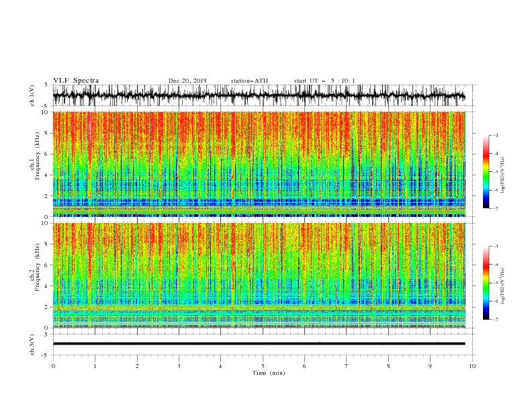Click the 'start UT = 5 :10: 1' text

324,81
